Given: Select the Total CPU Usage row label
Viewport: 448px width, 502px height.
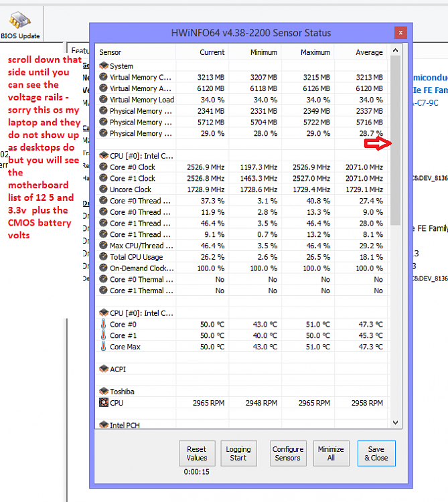Looking at the screenshot, I should click(x=137, y=257).
